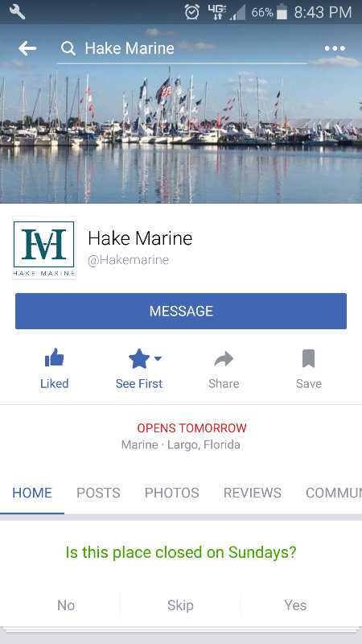The width and height of the screenshot is (362, 644).
Task: Expand the See First dropdown arrow
Action: tap(158, 358)
